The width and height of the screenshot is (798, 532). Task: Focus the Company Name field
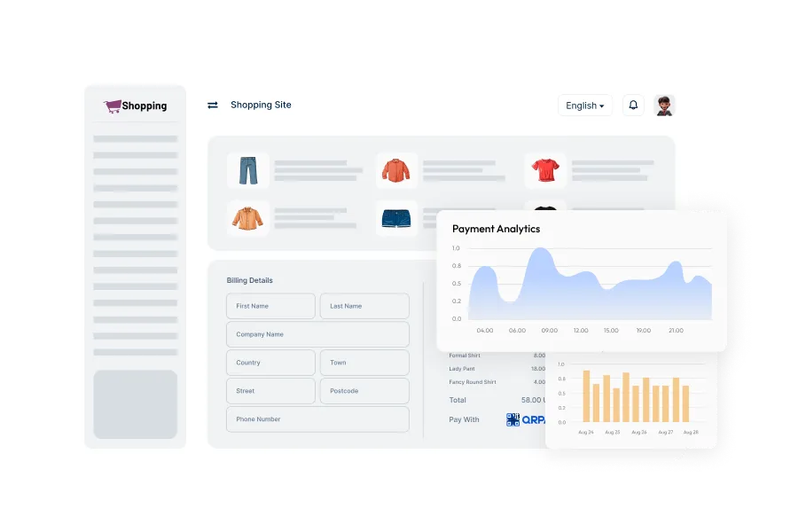coord(317,334)
